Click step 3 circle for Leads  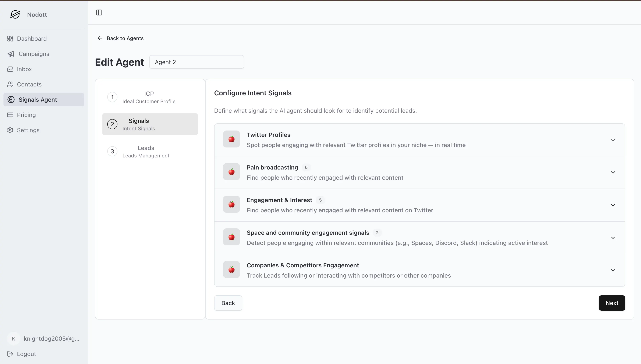112,151
